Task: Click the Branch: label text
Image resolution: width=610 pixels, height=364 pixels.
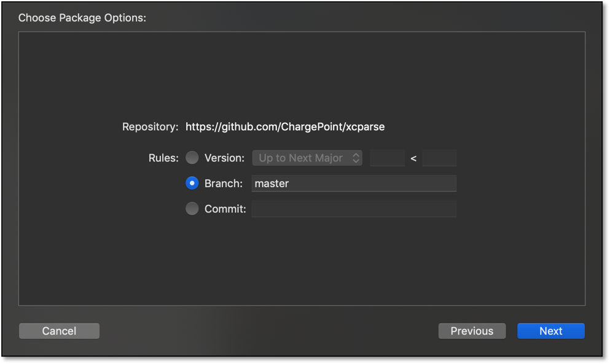Action: [x=223, y=184]
